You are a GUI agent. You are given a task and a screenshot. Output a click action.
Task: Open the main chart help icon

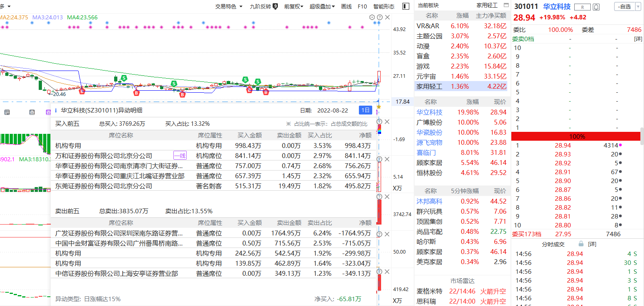(x=379, y=17)
